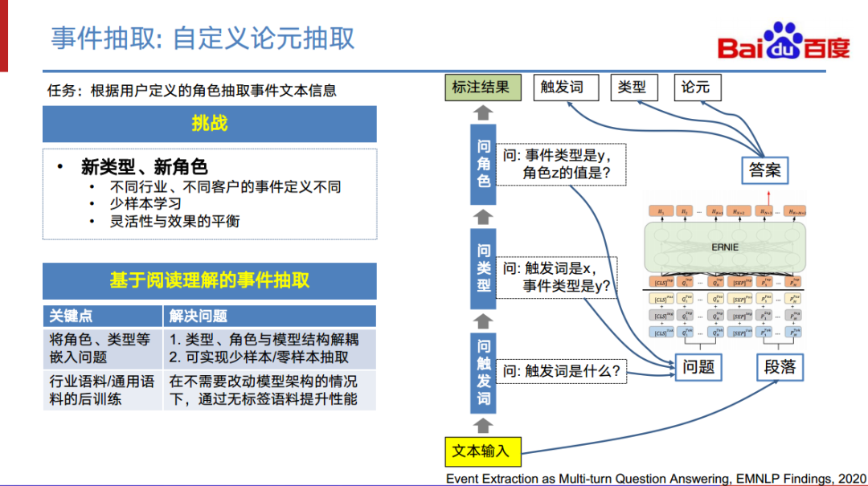868x486 pixels.
Task: Click the gray up arrow below 标注结果
Action: pos(483,112)
